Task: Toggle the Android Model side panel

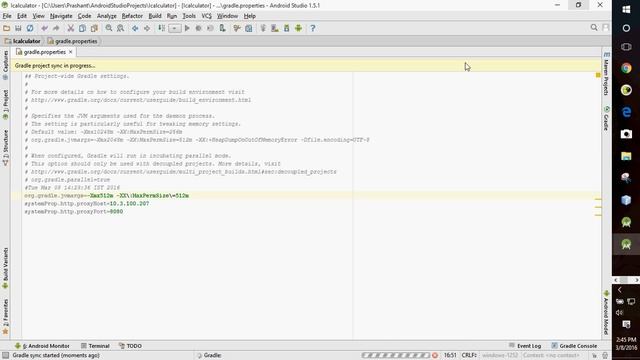Action: [x=607, y=313]
